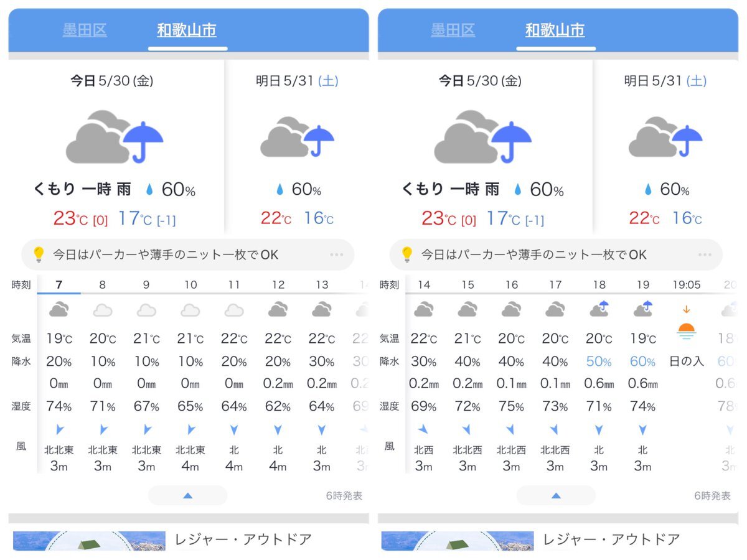Select the 和歌山市 tab in right panel
This screenshot has width=747, height=560.
(555, 30)
